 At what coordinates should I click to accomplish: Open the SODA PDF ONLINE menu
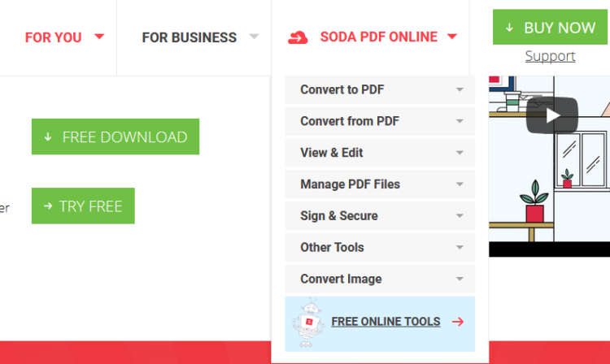(x=378, y=37)
